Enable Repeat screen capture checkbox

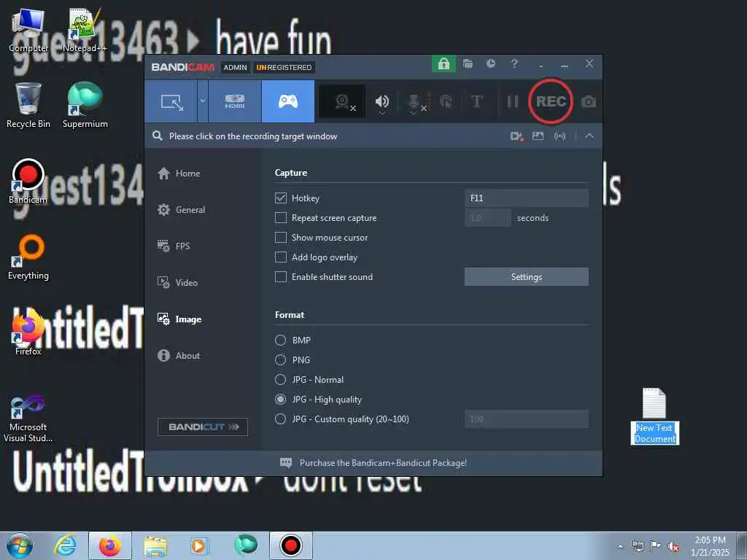(x=281, y=217)
